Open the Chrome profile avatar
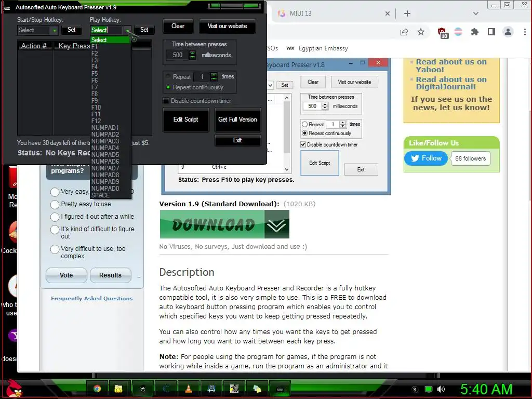Screen dimensions: 532x399 pyautogui.click(x=508, y=32)
